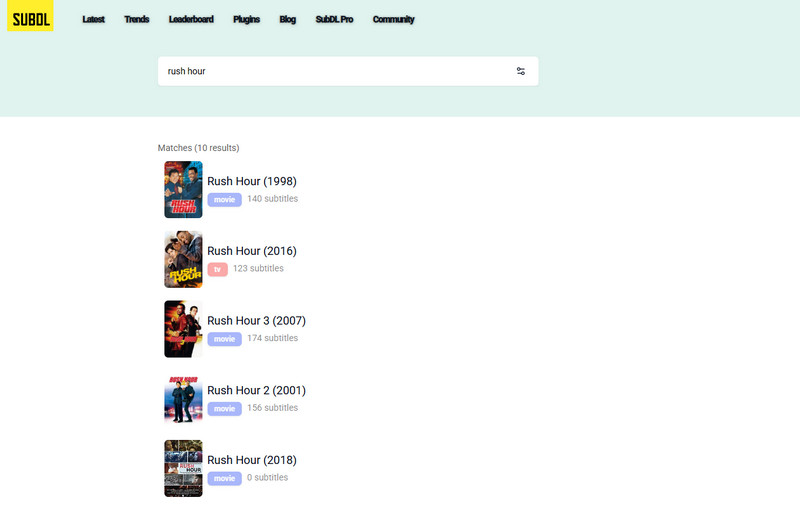
Task: Select Rush Hour 2 poster thumbnail
Action: [x=183, y=399]
